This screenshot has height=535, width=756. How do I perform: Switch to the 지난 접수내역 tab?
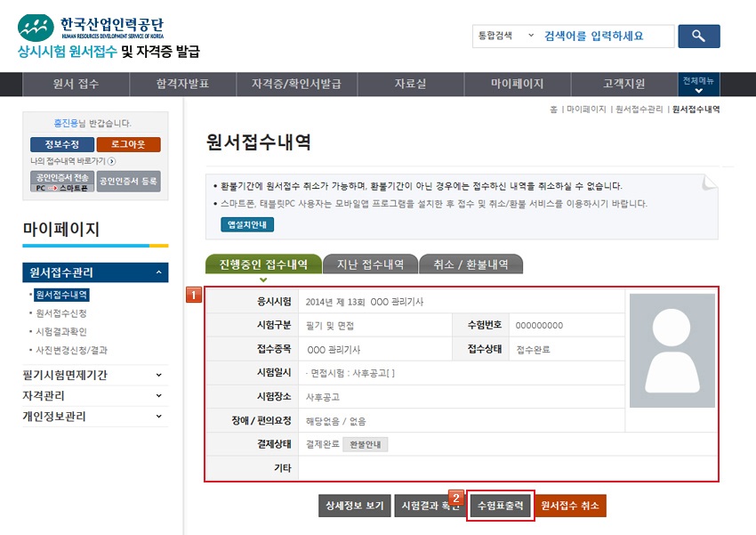370,264
